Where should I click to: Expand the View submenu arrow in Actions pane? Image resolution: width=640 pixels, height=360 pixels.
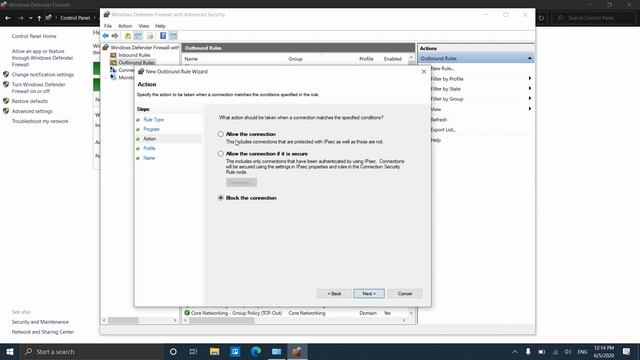tap(530, 109)
